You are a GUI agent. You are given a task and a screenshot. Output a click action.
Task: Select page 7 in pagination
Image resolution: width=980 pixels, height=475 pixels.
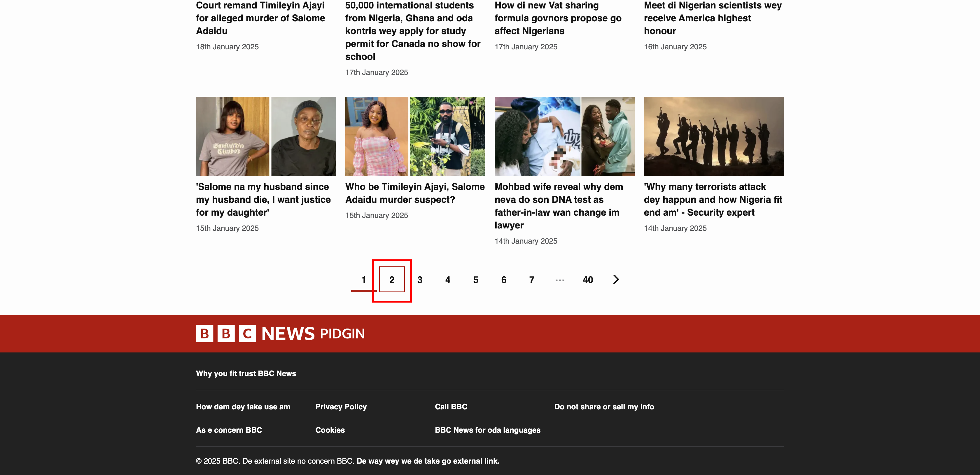tap(531, 280)
